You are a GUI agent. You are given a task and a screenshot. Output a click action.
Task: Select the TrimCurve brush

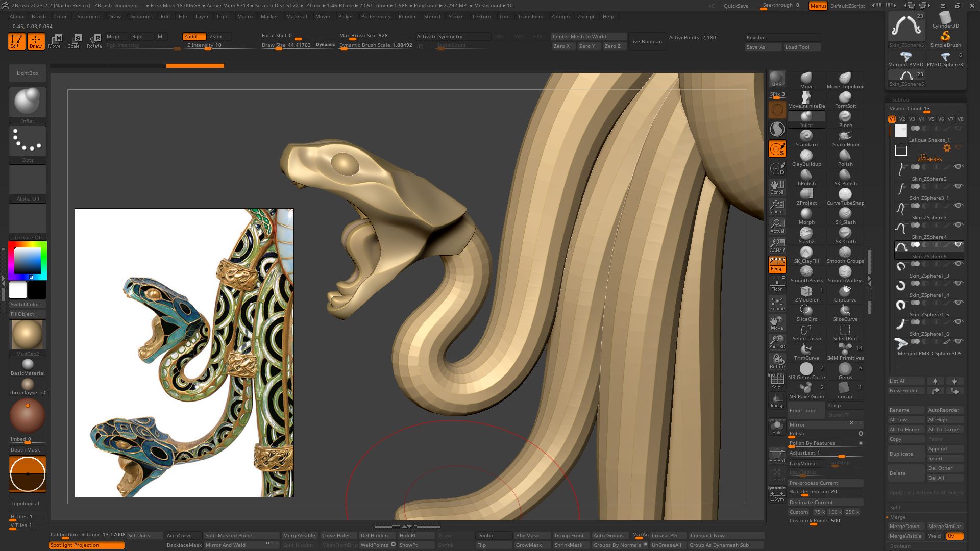tap(806, 350)
